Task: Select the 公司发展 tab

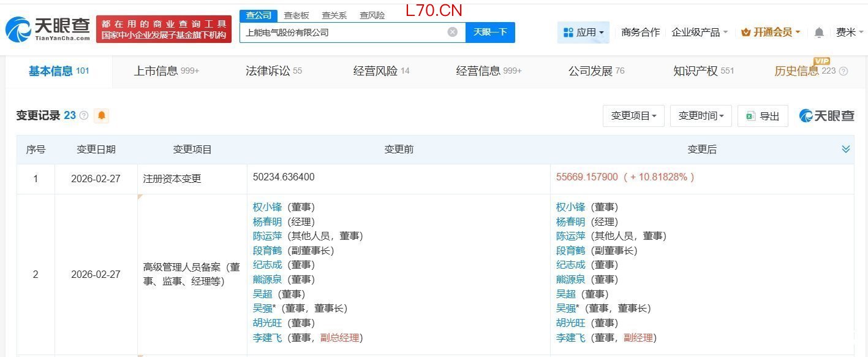Action: 597,71
